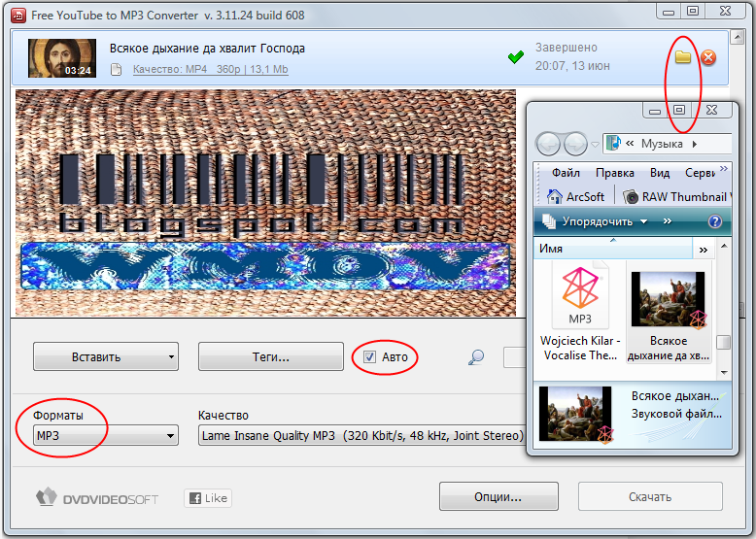Click download list scrollbar up arrow
756x539 pixels.
(737, 37)
